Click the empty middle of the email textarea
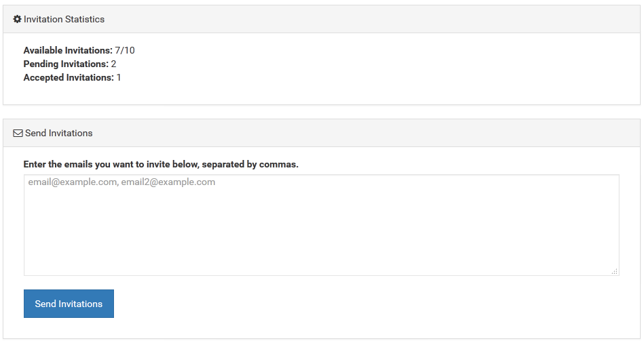This screenshot has height=343, width=644. point(322,230)
